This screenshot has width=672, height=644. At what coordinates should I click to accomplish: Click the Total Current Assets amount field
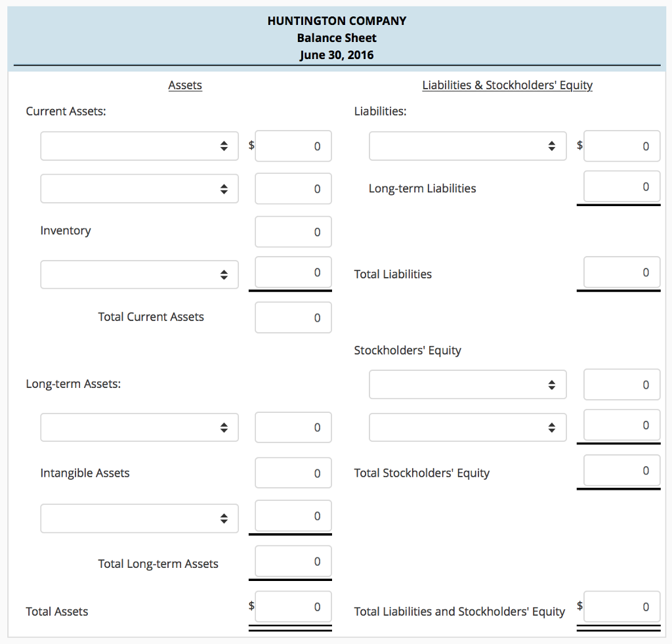pyautogui.click(x=293, y=317)
